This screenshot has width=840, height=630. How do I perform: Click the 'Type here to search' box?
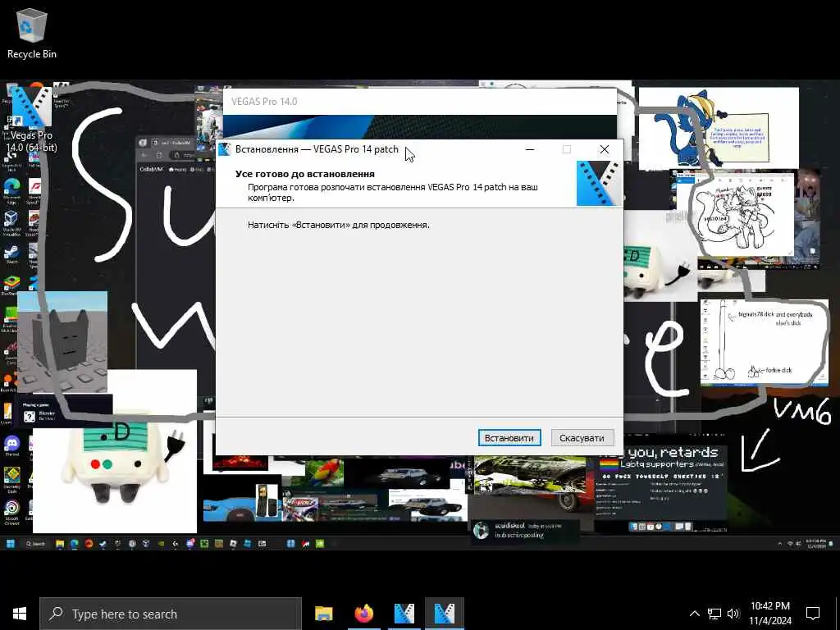pos(171,614)
